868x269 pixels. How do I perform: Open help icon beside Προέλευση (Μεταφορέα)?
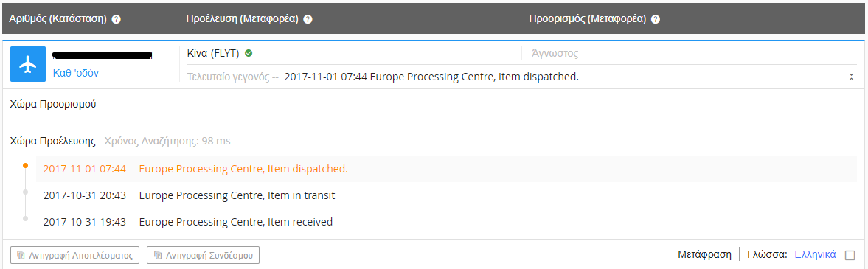pyautogui.click(x=308, y=19)
